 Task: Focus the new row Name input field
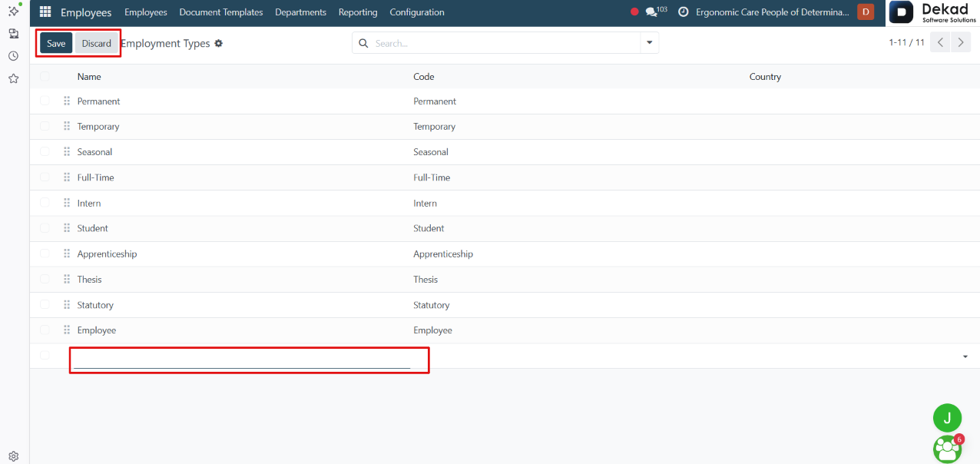click(x=242, y=359)
